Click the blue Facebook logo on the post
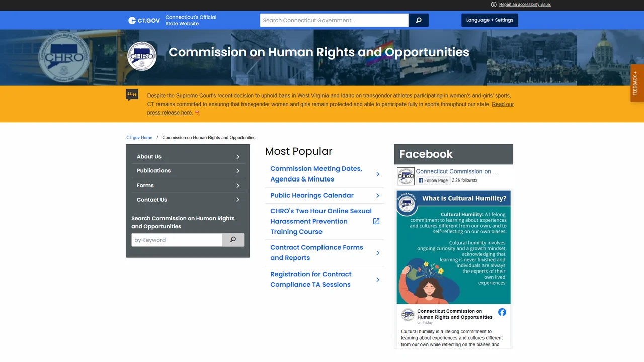The height and width of the screenshot is (362, 644). 502,312
